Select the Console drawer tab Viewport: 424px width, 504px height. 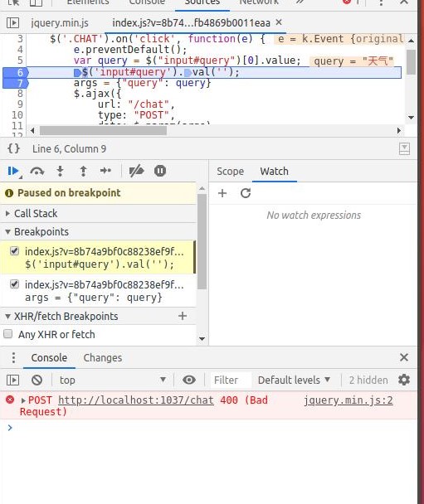pyautogui.click(x=49, y=358)
